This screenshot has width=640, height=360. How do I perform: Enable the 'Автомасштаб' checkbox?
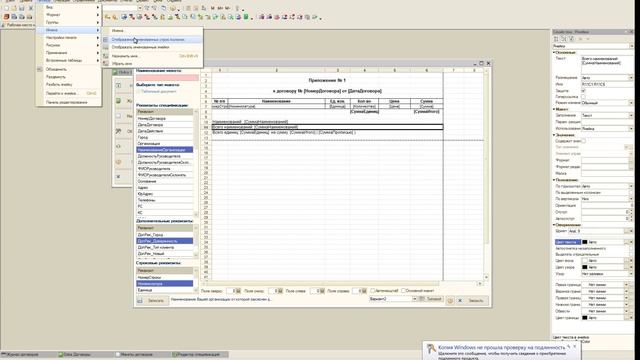(373, 291)
